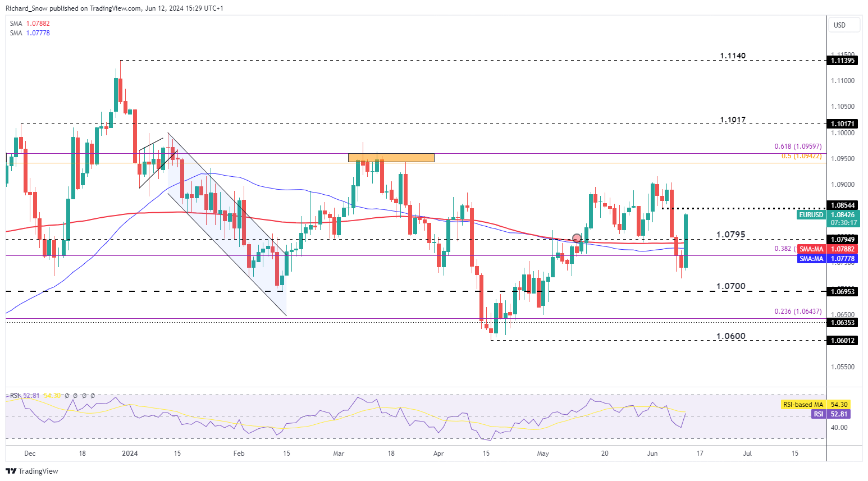Image resolution: width=868 pixels, height=481 pixels.
Task: Click the RSI-based MA 54.30 tag
Action: [815, 404]
